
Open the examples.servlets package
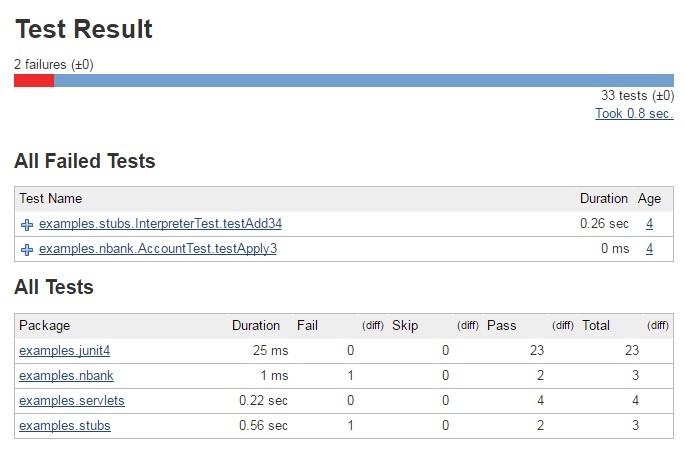click(72, 400)
